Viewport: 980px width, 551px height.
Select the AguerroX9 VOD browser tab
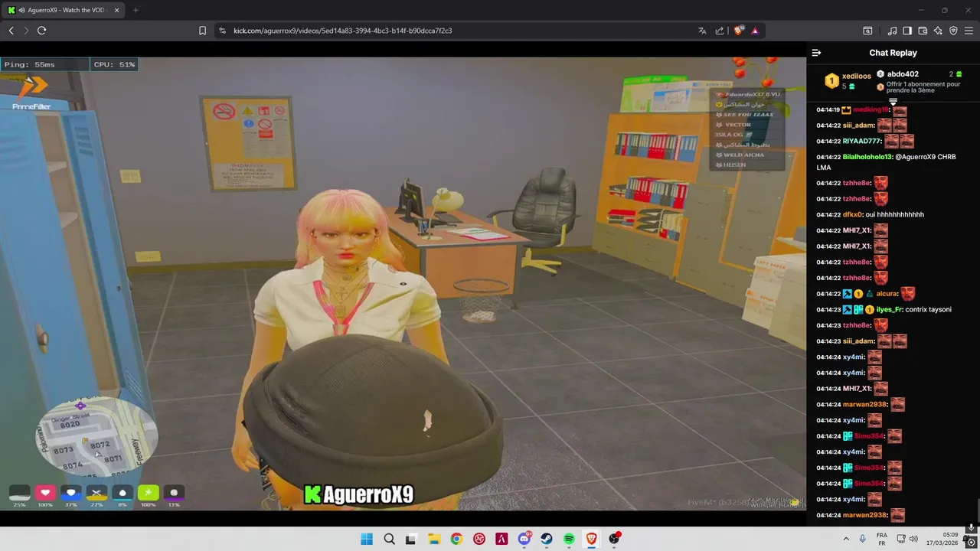pyautogui.click(x=64, y=10)
